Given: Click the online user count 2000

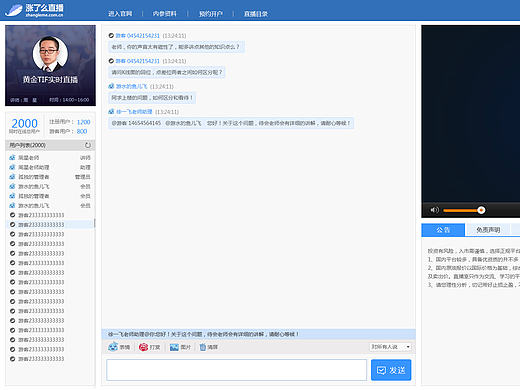Looking at the screenshot, I should coord(25,123).
